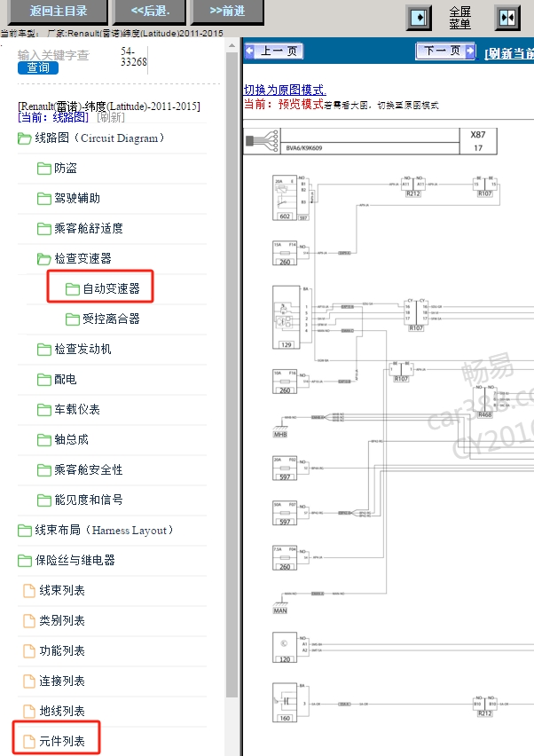Open 线束布局 (Harness Layout) folder
This screenshot has width=534, height=756.
[96, 530]
